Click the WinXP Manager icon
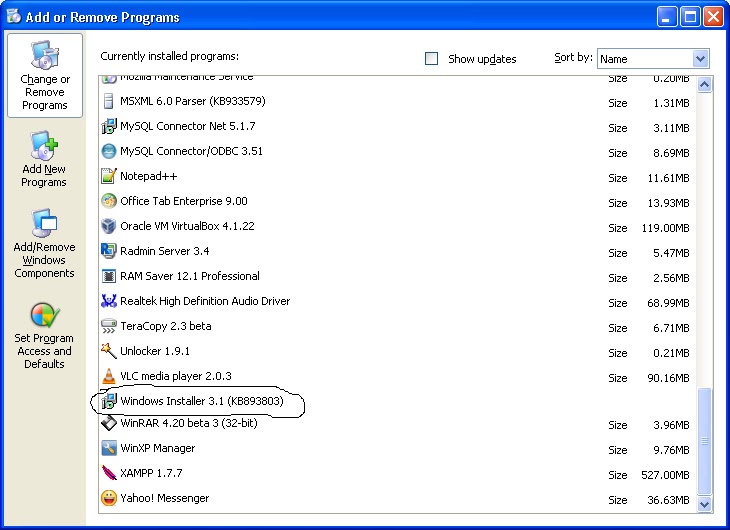 click(x=108, y=448)
